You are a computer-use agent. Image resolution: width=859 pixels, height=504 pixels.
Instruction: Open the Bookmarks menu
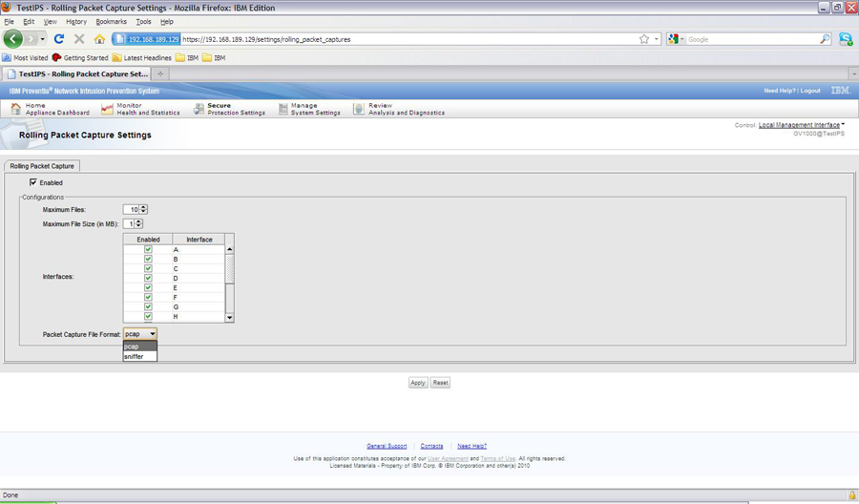pyautogui.click(x=112, y=21)
